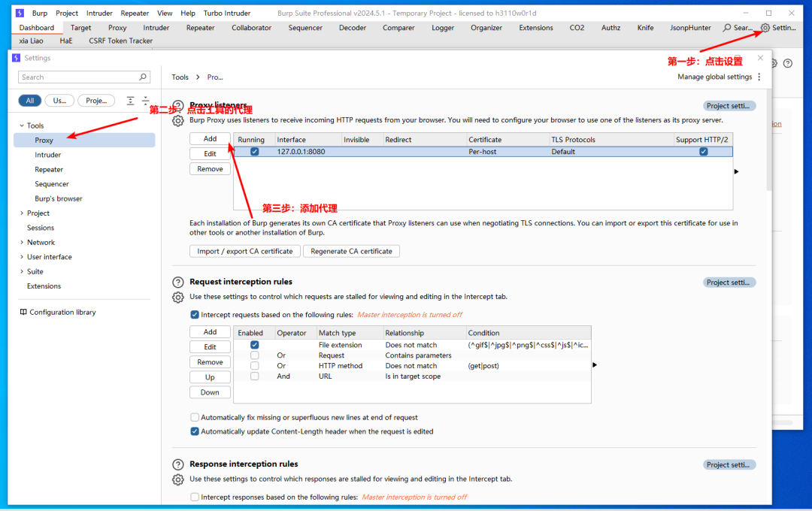This screenshot has height=511, width=812.
Task: Focus the Settings search field
Action: (84, 77)
